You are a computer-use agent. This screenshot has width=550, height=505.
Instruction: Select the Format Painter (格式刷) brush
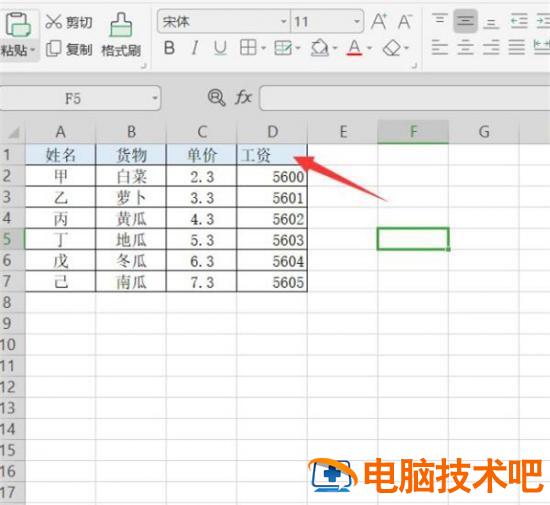(121, 25)
